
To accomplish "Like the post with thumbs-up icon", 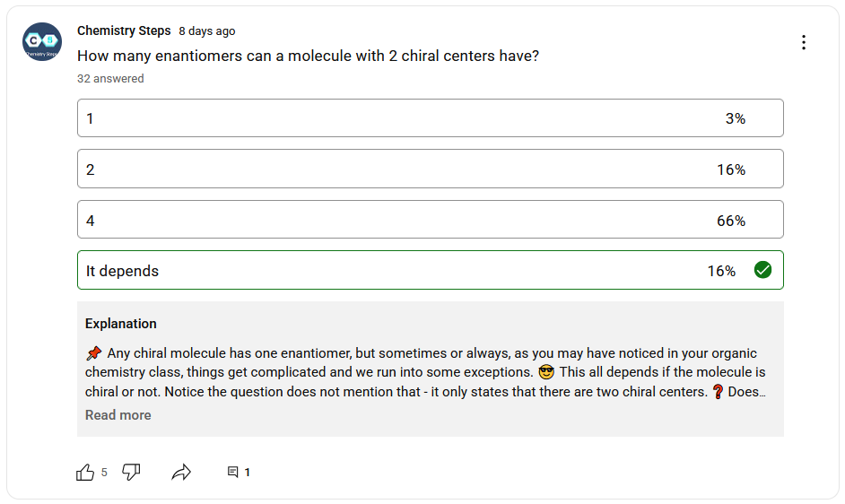I will coord(85,473).
